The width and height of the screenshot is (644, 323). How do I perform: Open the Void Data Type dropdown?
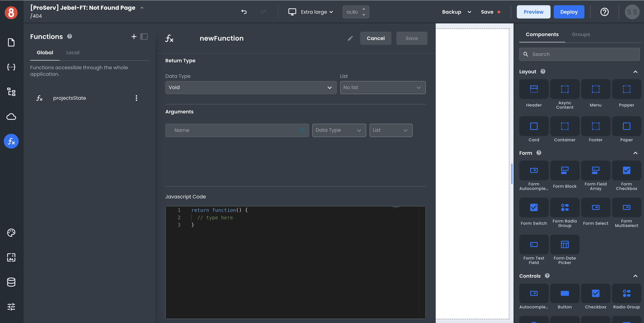coord(251,87)
